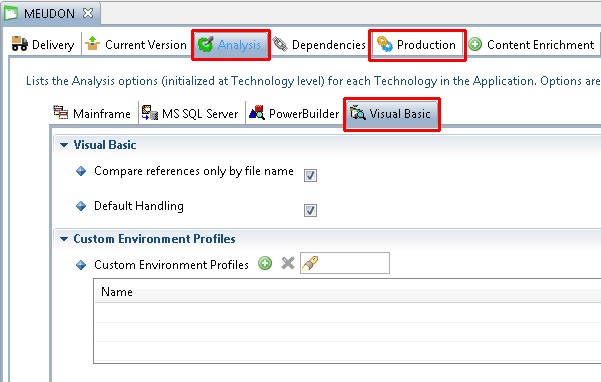Open the PowerBuilder technology tab
This screenshot has width=601, height=382.
tap(294, 114)
